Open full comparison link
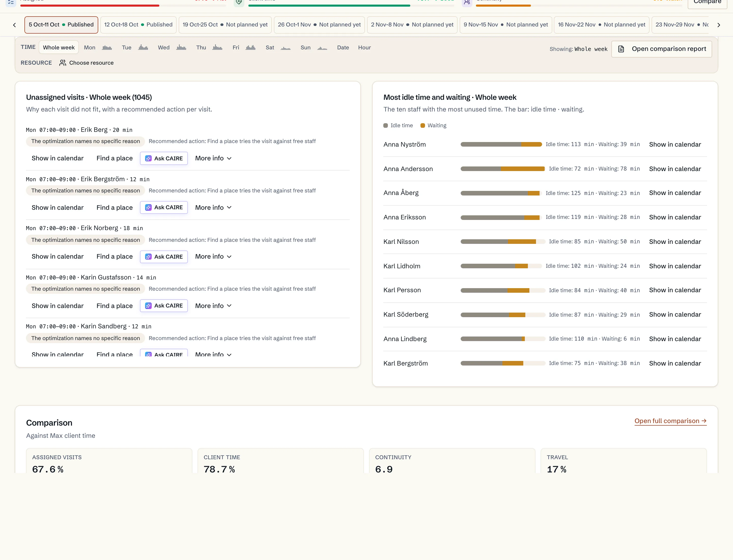This screenshot has width=733, height=560. click(670, 421)
